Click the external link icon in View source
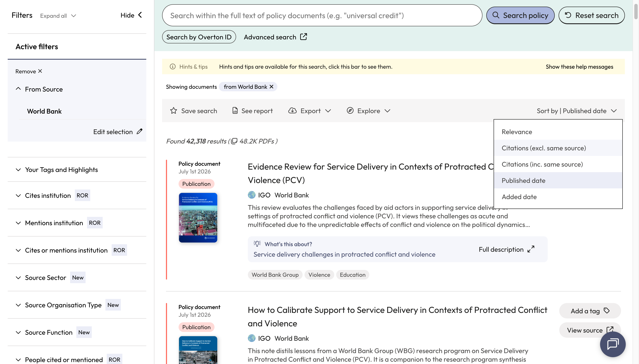The height and width of the screenshot is (364, 639). [610, 330]
